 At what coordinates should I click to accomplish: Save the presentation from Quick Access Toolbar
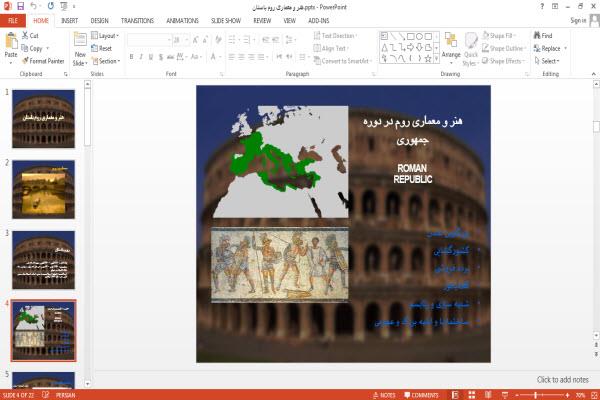pos(20,6)
